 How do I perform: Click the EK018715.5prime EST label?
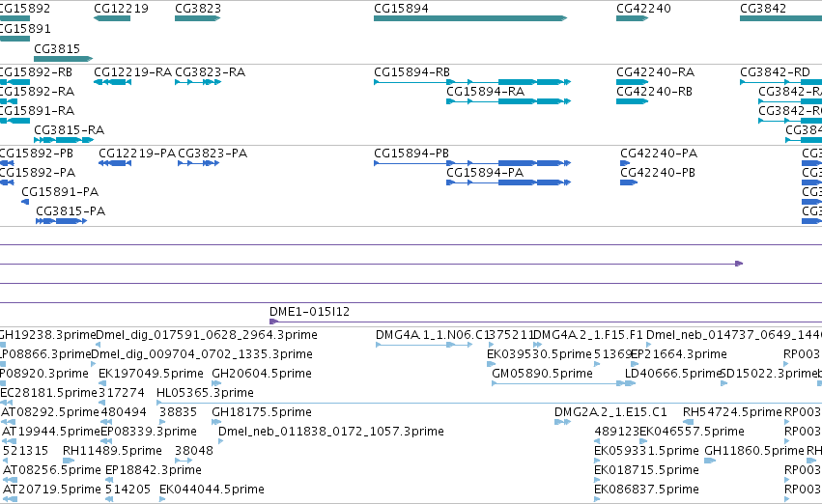[646, 470]
